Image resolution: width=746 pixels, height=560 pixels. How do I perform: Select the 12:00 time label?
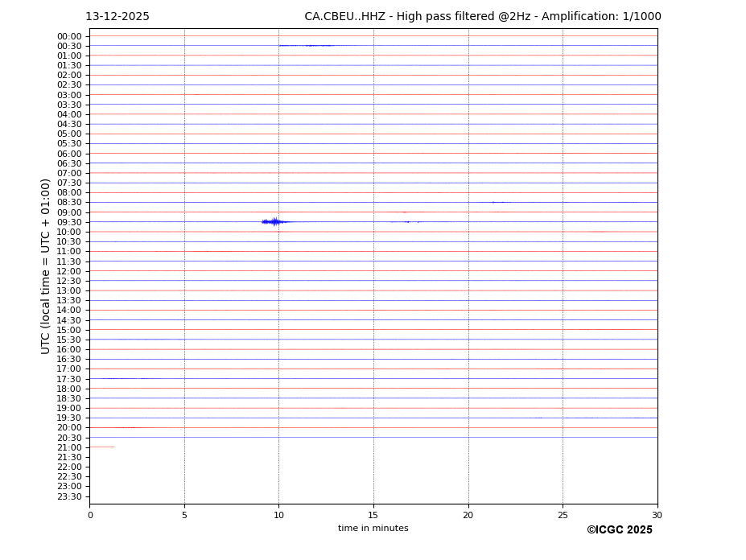69,271
